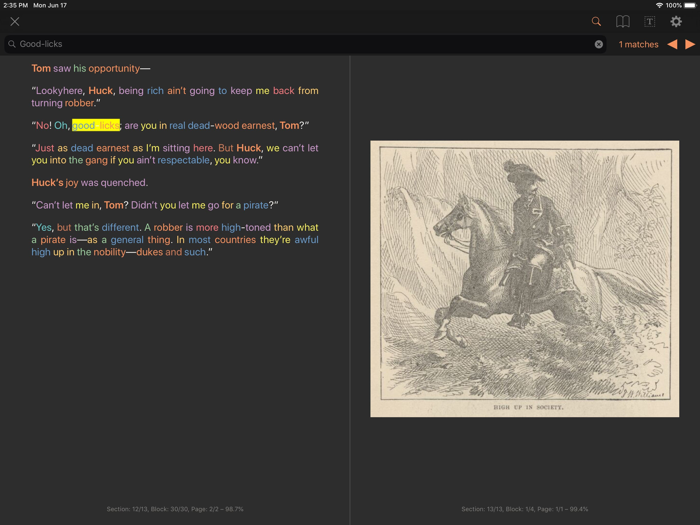Go to next search match arrow
The image size is (700, 525).
pyautogui.click(x=690, y=44)
